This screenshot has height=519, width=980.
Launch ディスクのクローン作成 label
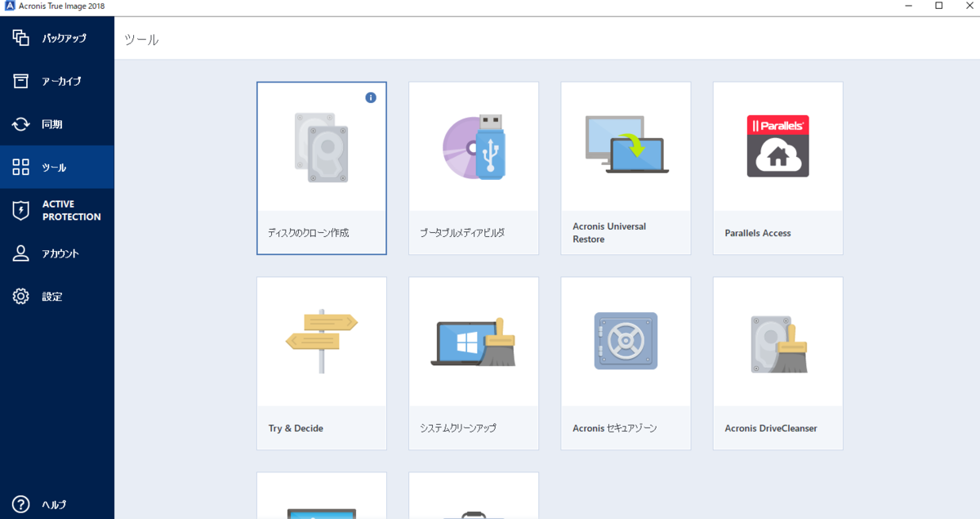pos(309,233)
